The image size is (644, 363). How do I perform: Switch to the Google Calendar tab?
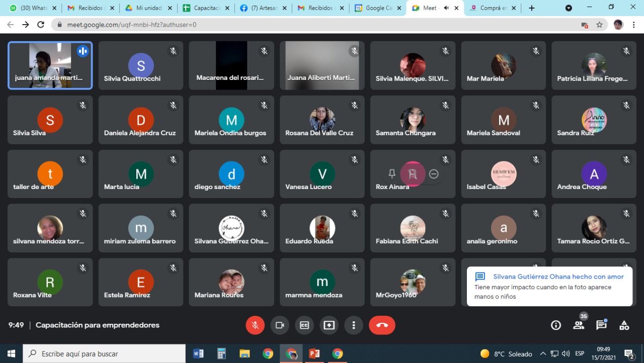click(x=378, y=8)
